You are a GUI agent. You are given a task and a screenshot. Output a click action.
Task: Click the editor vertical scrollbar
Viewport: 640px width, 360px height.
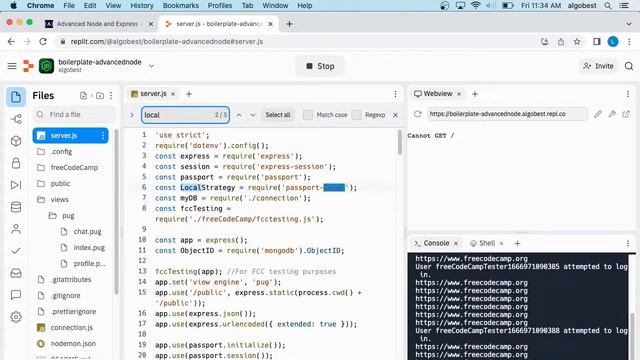400,142
